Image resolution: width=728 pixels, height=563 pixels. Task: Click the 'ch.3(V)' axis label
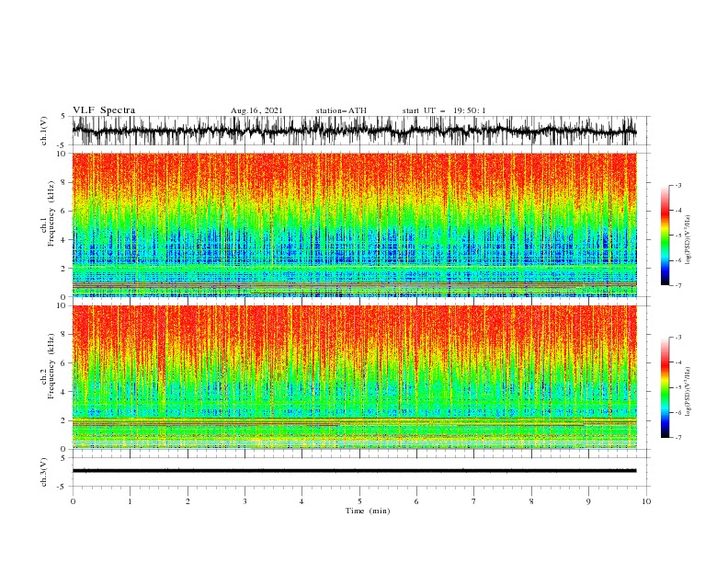(x=44, y=472)
